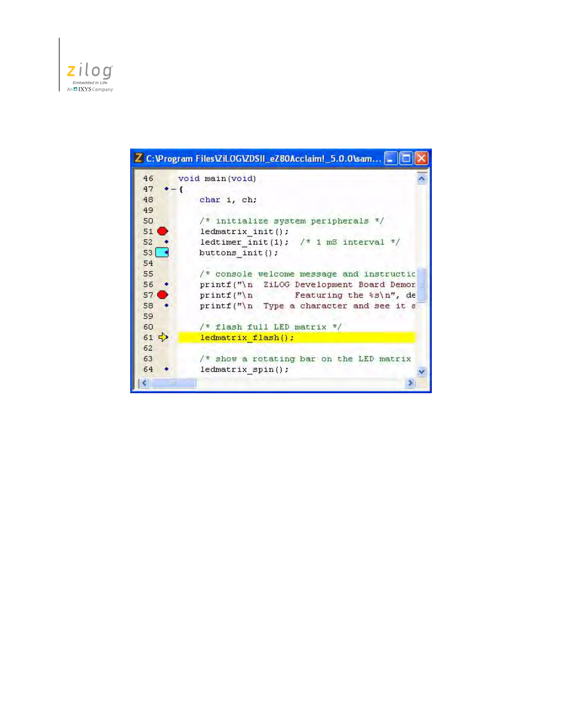Click the window title bar file path
Screen dimensions: 562x728
(x=264, y=159)
